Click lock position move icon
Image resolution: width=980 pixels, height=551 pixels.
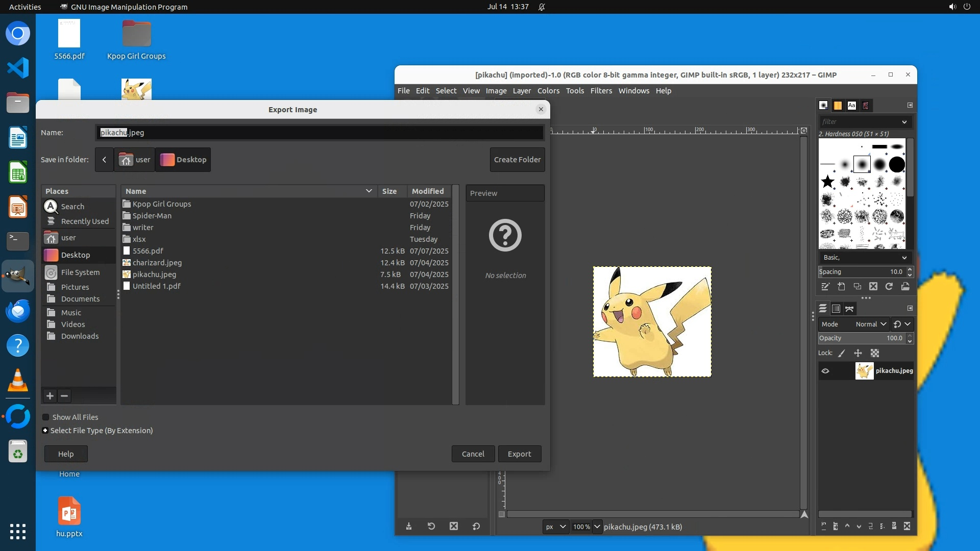[858, 353]
